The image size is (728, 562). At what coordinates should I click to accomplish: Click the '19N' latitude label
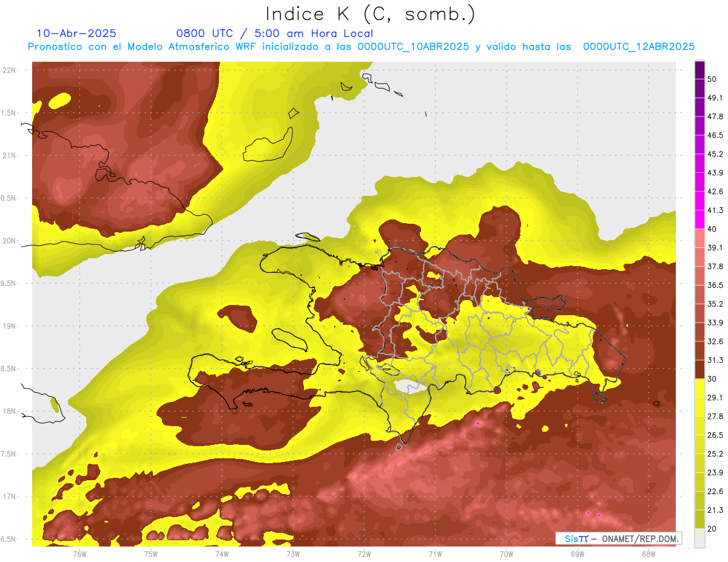click(x=10, y=326)
